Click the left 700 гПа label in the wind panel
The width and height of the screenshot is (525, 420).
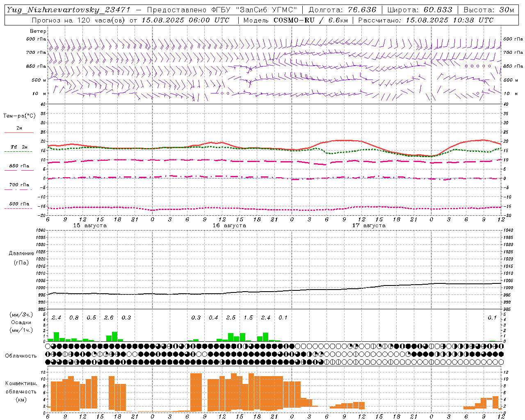pyautogui.click(x=36, y=52)
